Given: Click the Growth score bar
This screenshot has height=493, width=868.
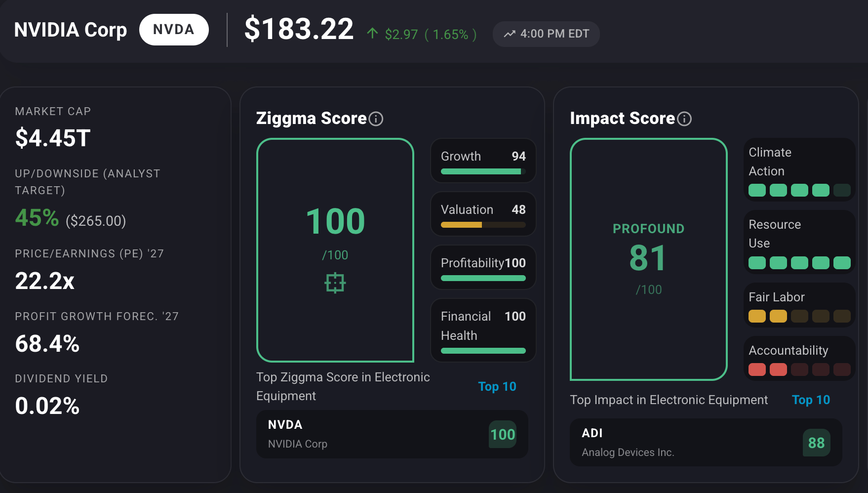Looking at the screenshot, I should pyautogui.click(x=483, y=172).
